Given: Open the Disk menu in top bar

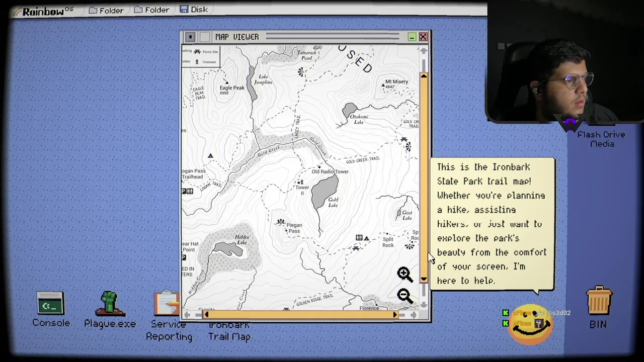Looking at the screenshot, I should tap(194, 10).
